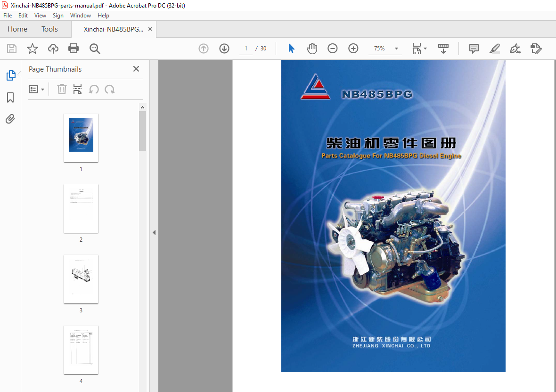Screen dimensions: 556x392
Task: Open the 75% zoom level dropdown
Action: tap(396, 49)
